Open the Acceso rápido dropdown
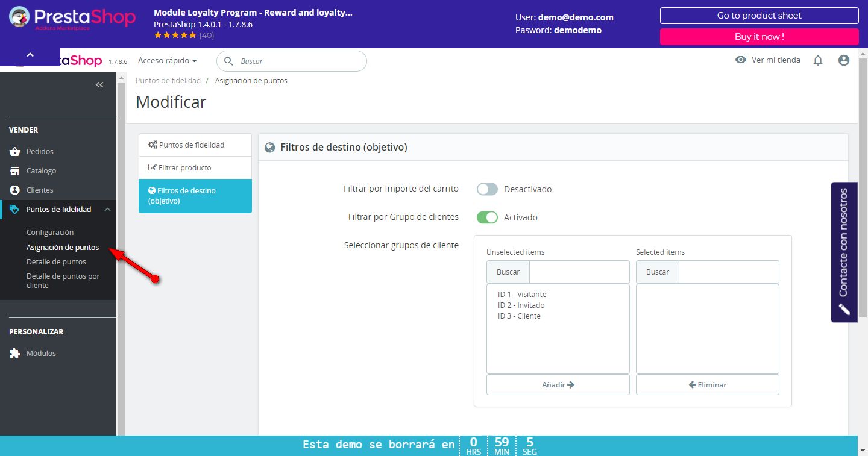 tap(168, 61)
